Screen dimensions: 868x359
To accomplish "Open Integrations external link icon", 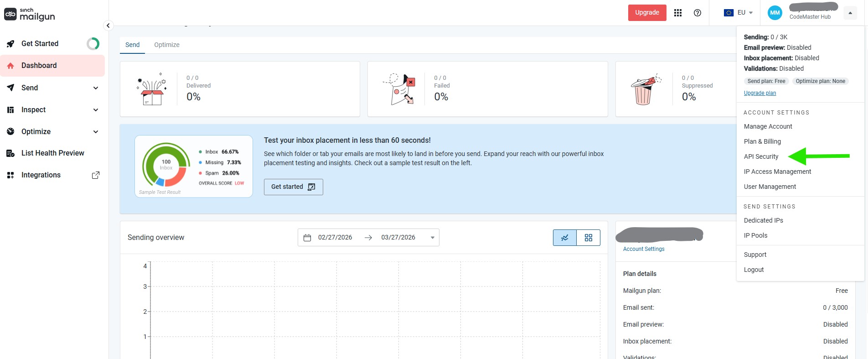I will tap(96, 175).
